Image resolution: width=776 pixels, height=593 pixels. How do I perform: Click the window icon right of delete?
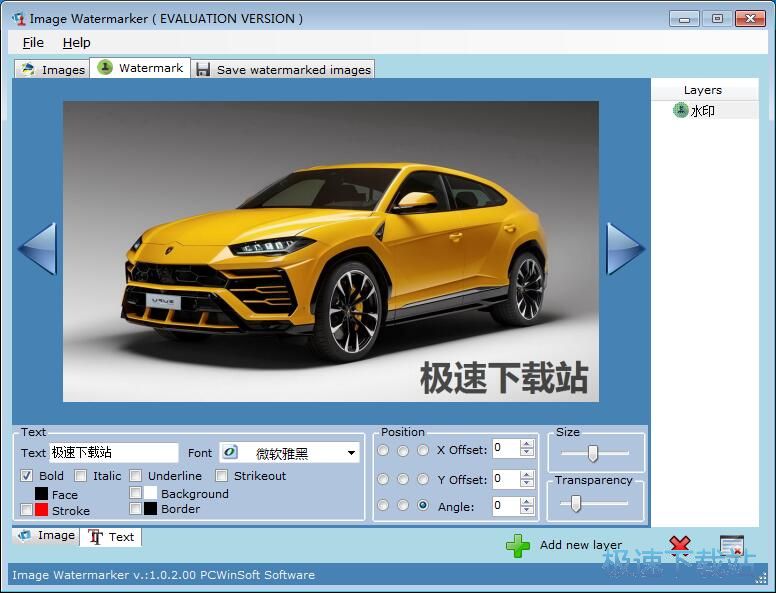click(x=732, y=546)
